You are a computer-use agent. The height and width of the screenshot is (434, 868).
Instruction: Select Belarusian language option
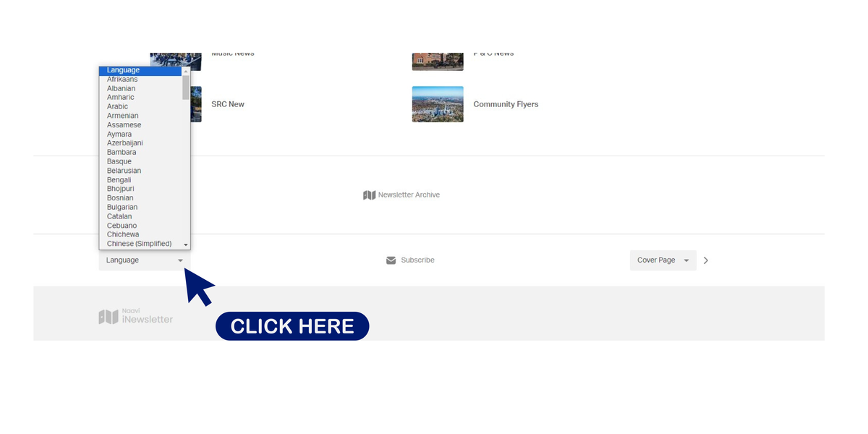tap(140, 171)
